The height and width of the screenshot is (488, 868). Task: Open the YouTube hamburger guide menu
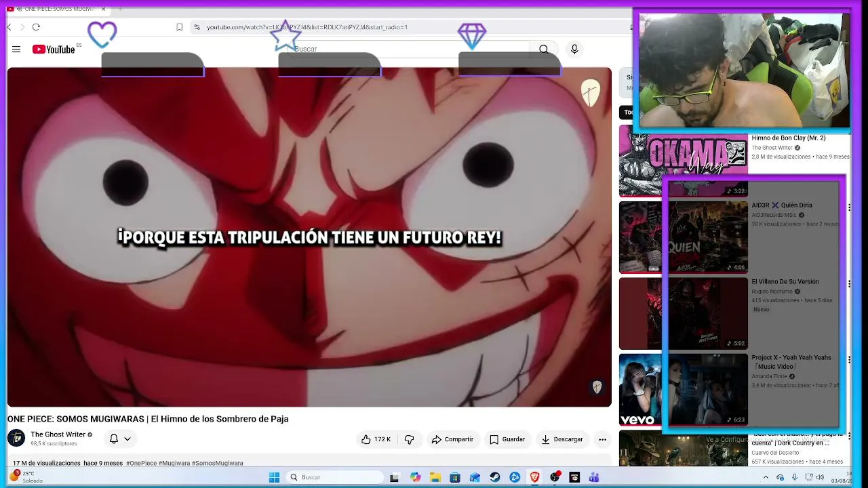tap(16, 49)
